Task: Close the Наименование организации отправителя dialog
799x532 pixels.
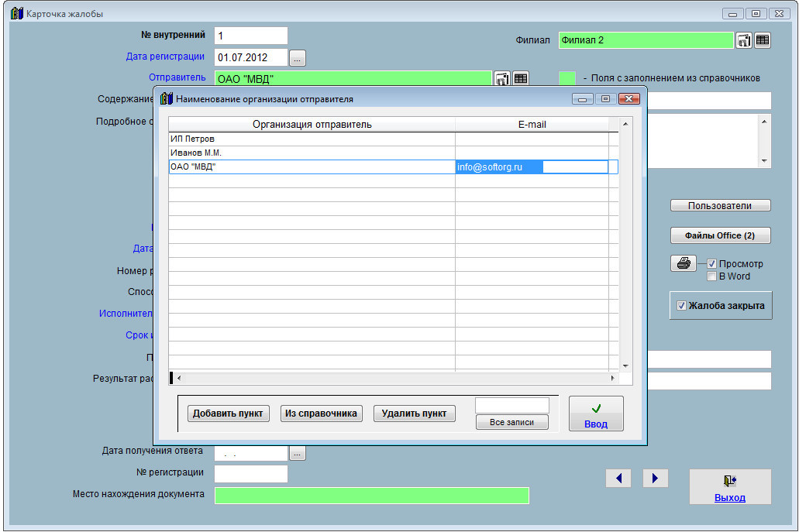Action: click(629, 99)
